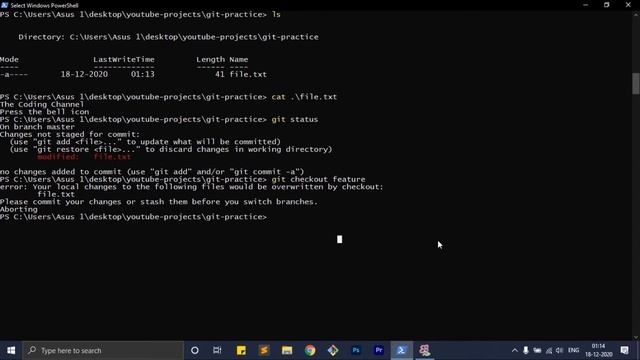Click the taskbar search box

tap(103, 350)
